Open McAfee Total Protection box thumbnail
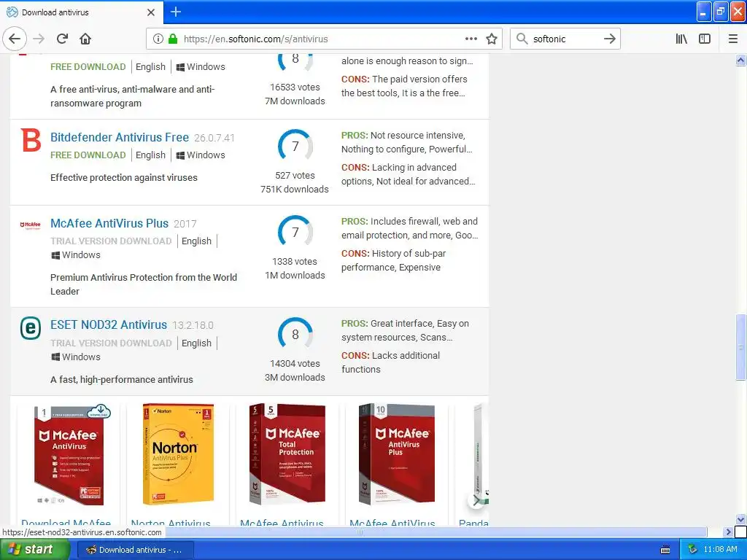Image resolution: width=747 pixels, height=560 pixels. [287, 455]
